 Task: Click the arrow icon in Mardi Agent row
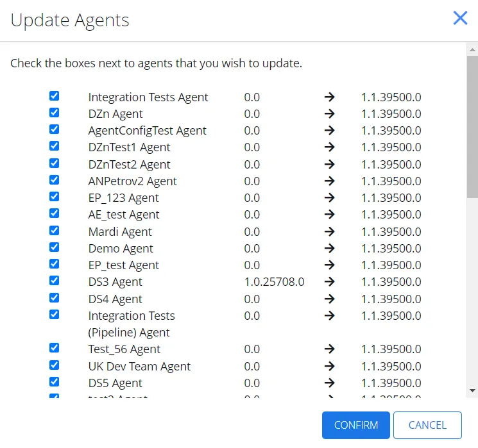tap(330, 232)
